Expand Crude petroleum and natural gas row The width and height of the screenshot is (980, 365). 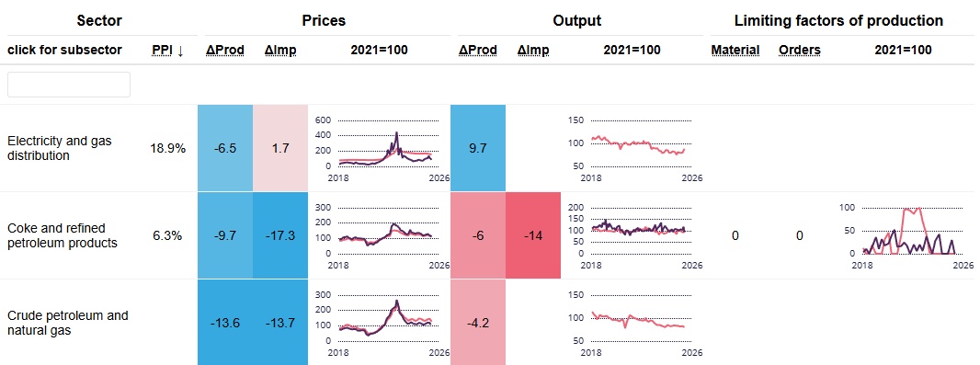coord(67,323)
